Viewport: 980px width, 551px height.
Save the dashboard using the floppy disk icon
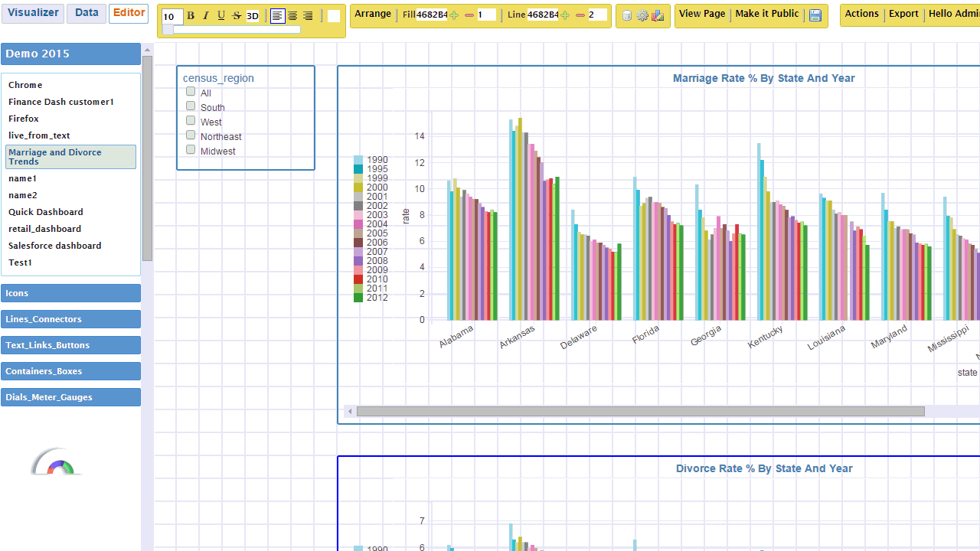point(815,15)
